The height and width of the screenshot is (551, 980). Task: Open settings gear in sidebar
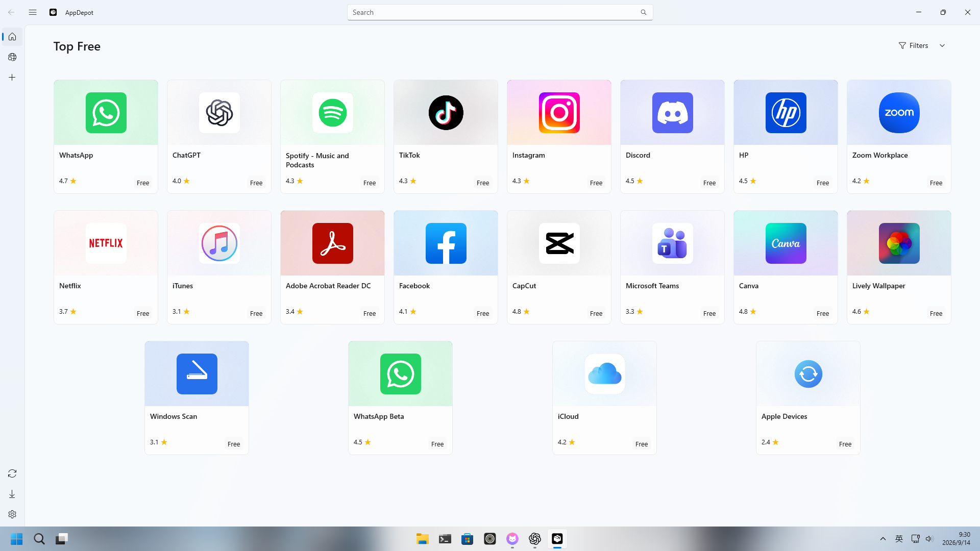tap(12, 514)
